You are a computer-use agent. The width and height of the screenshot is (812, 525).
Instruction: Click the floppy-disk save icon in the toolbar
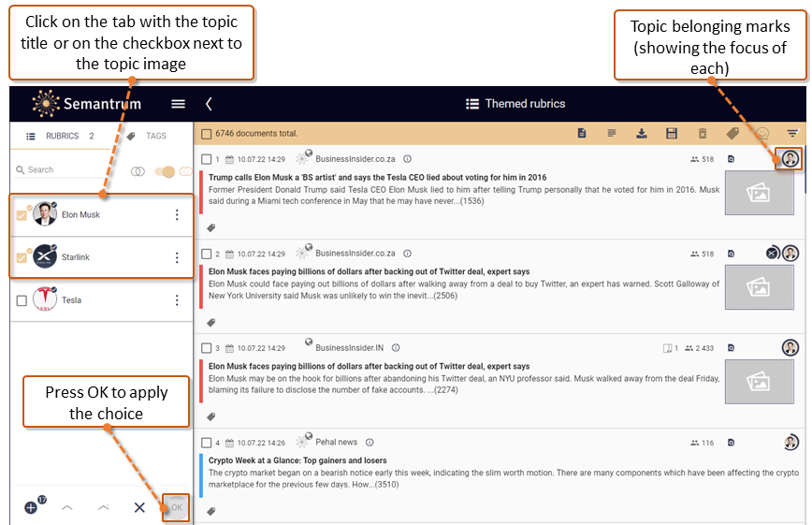point(672,134)
